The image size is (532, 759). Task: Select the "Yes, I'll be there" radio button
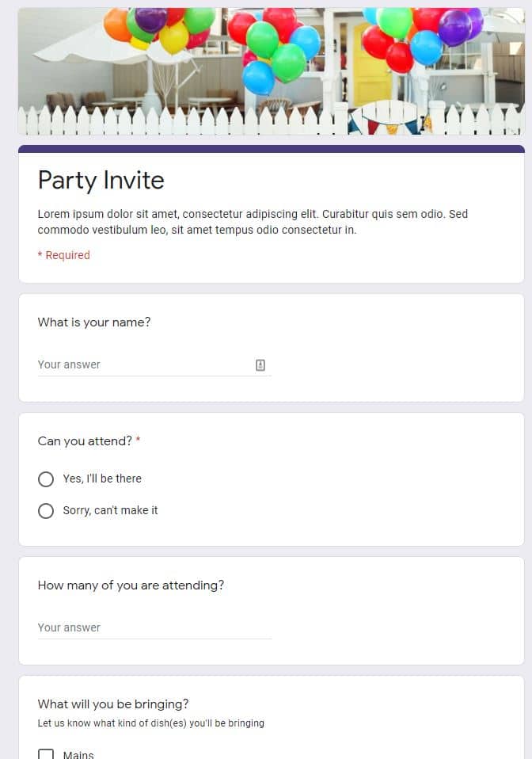coord(46,479)
